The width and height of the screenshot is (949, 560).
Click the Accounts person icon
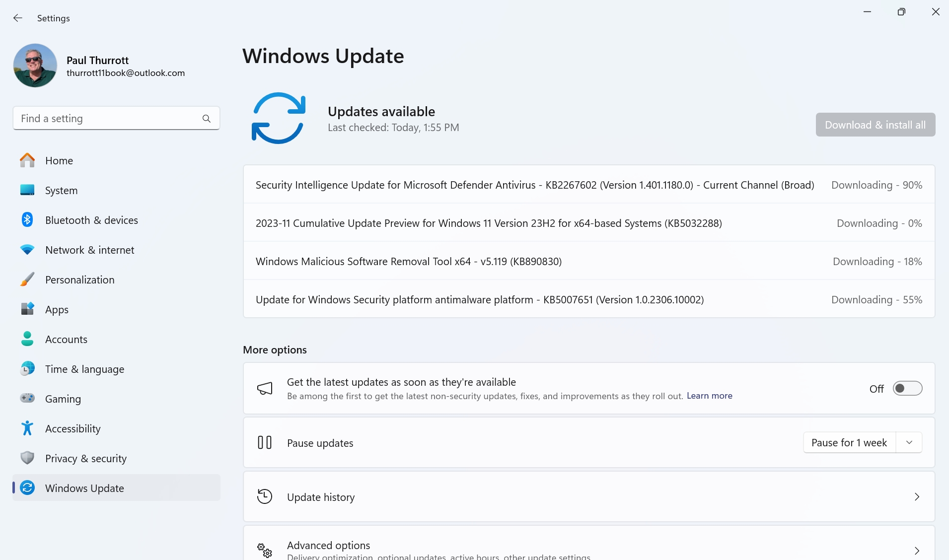coord(27,339)
